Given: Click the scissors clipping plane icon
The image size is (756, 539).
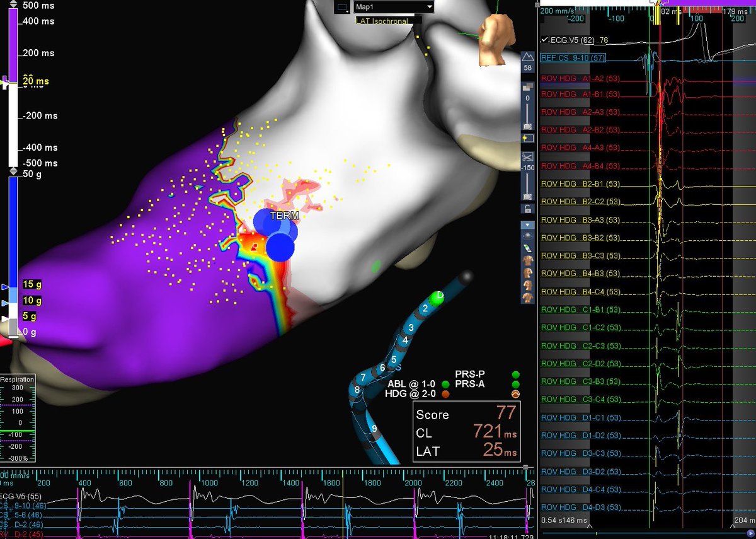Looking at the screenshot, I should click(x=528, y=156).
